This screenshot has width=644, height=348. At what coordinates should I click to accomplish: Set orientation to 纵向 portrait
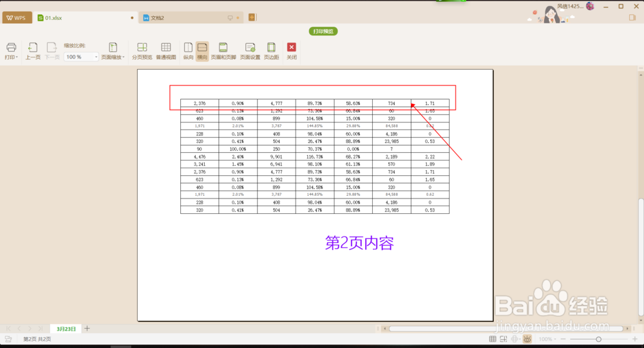click(188, 51)
